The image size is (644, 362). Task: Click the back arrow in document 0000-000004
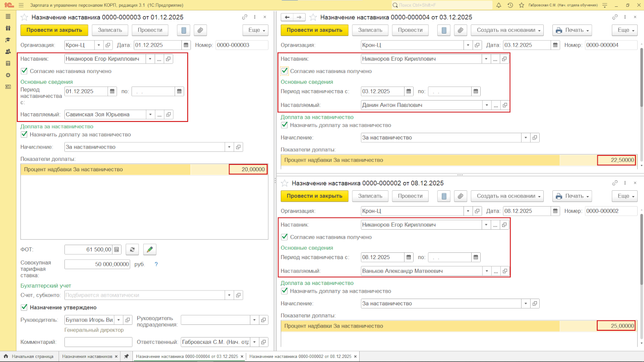(x=287, y=17)
